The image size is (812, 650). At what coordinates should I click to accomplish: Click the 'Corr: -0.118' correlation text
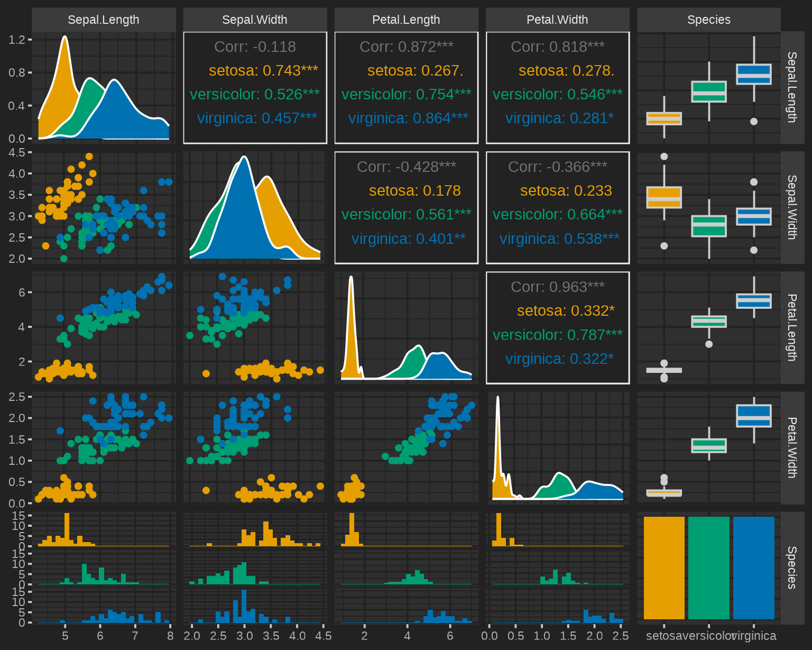coord(255,47)
